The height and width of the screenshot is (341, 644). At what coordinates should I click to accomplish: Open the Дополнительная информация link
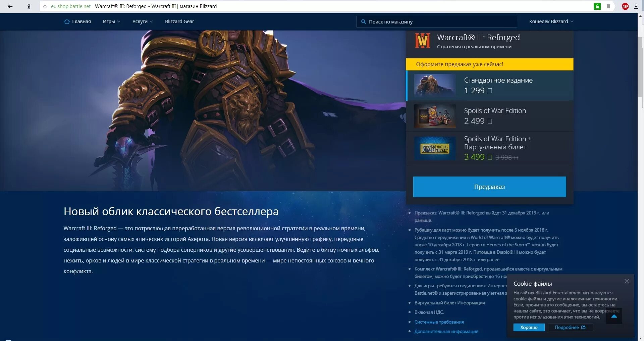[x=446, y=331]
